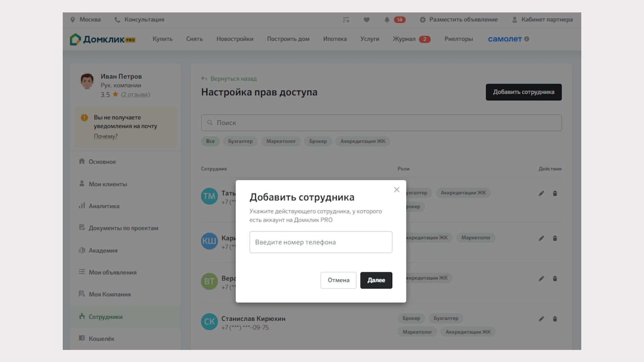Click the info icon next to самолет
Viewport: 644px width, 362px height.
(527, 39)
